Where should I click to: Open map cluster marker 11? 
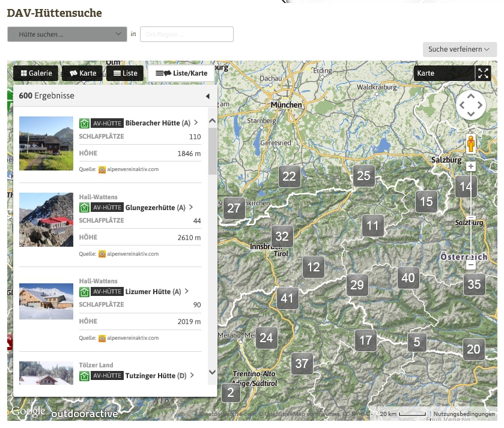pyautogui.click(x=373, y=226)
